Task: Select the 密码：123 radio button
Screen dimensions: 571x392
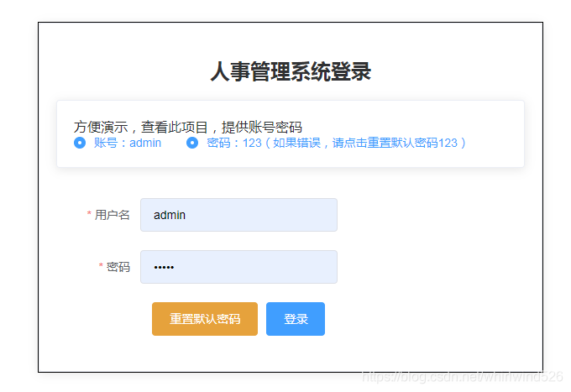Action: (192, 143)
